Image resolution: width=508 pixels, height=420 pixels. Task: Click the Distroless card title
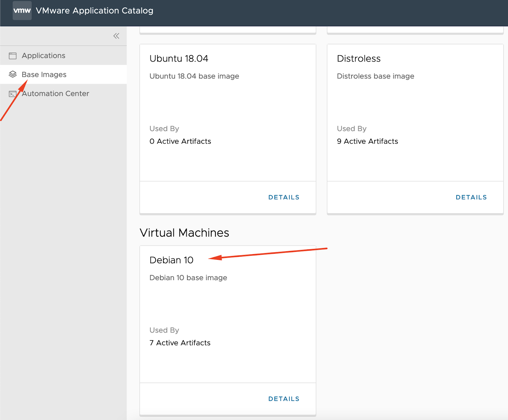pos(359,58)
